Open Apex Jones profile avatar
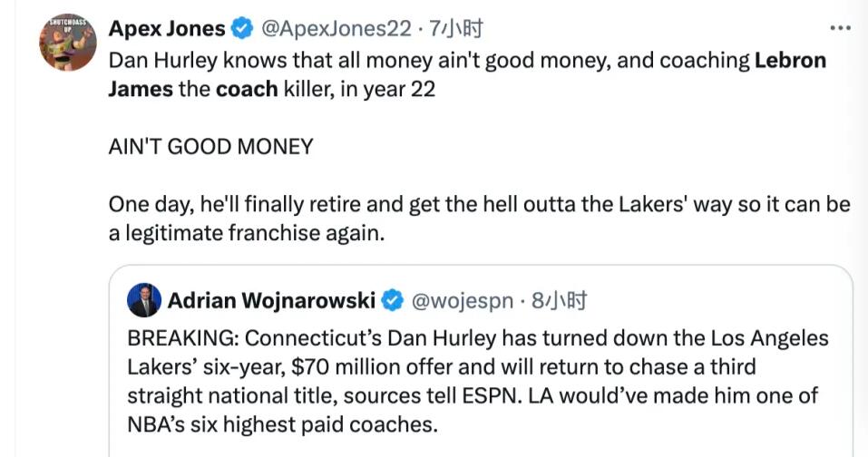The height and width of the screenshot is (457, 868). pyautogui.click(x=67, y=43)
